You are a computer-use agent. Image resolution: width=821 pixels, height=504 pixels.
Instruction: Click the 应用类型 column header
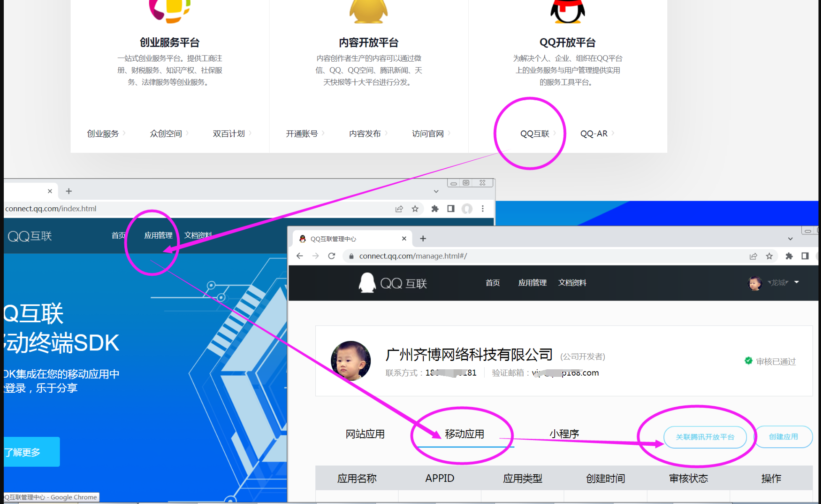pyautogui.click(x=522, y=478)
